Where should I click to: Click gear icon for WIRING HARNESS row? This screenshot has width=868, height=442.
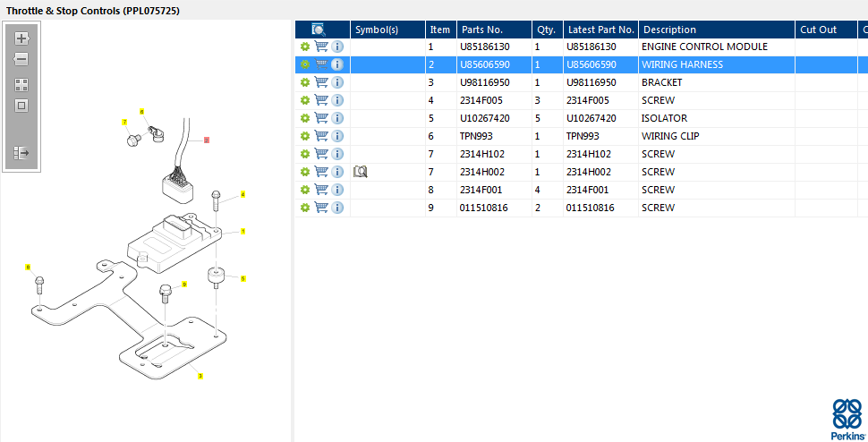point(304,64)
